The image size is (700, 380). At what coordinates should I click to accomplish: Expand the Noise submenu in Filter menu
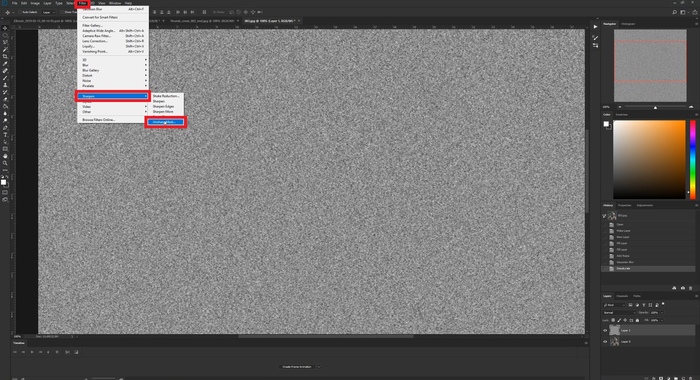point(113,81)
